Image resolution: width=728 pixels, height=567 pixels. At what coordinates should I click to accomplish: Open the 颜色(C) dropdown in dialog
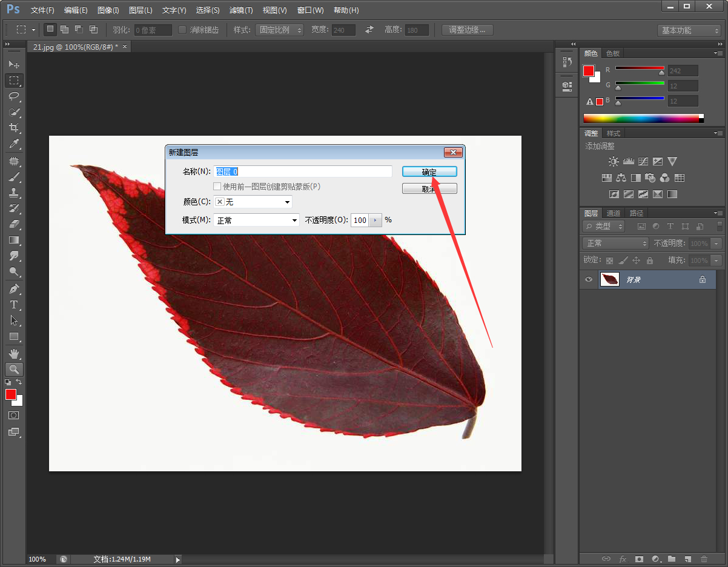(253, 202)
